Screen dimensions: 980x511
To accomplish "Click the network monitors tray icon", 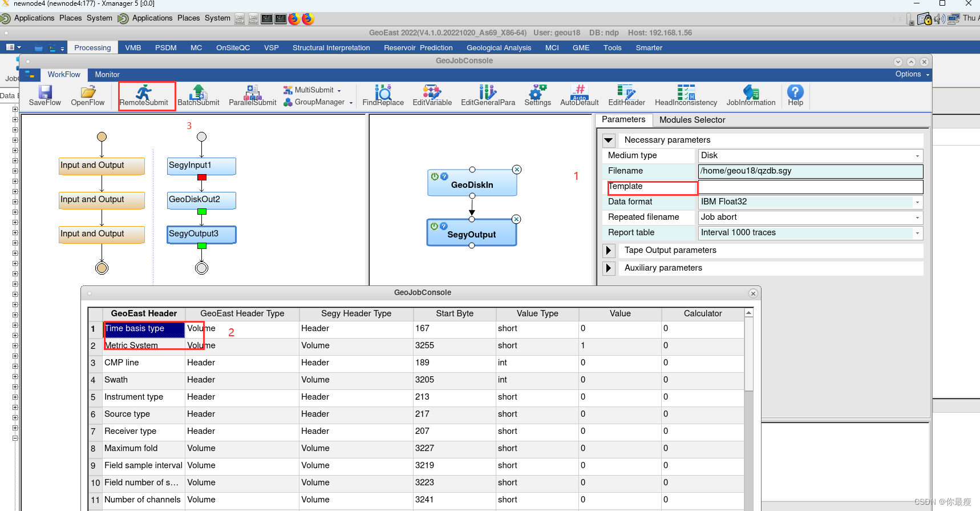I will tap(953, 19).
